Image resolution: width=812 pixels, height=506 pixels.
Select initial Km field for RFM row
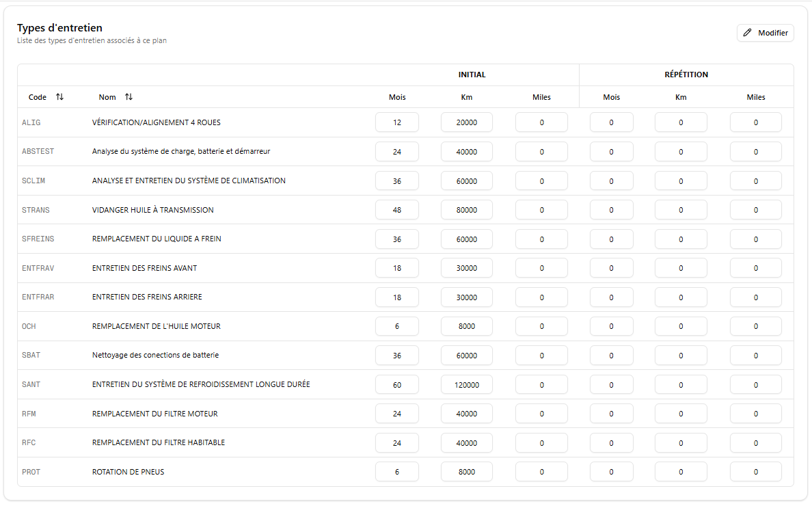466,414
